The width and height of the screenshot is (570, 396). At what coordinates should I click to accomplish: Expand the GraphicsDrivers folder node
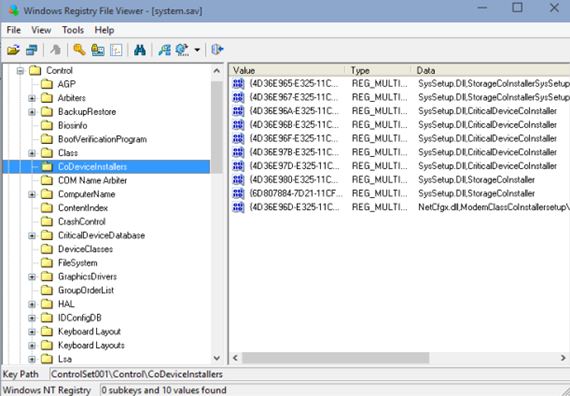coord(32,277)
